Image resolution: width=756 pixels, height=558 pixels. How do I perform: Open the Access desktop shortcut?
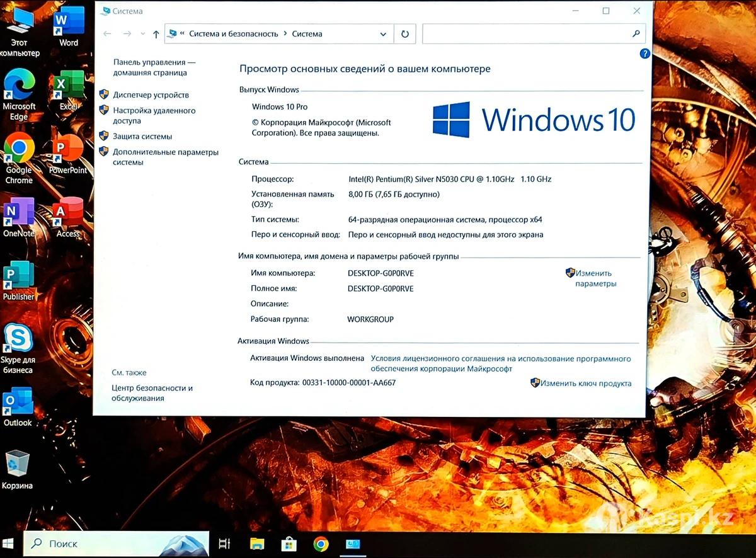(68, 217)
